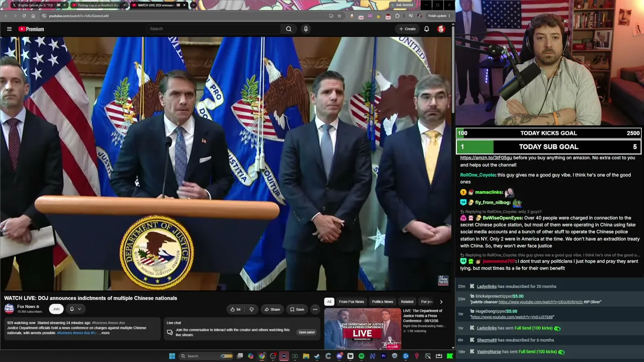
Task: Open Spotify from the taskbar
Action: [x=361, y=356]
